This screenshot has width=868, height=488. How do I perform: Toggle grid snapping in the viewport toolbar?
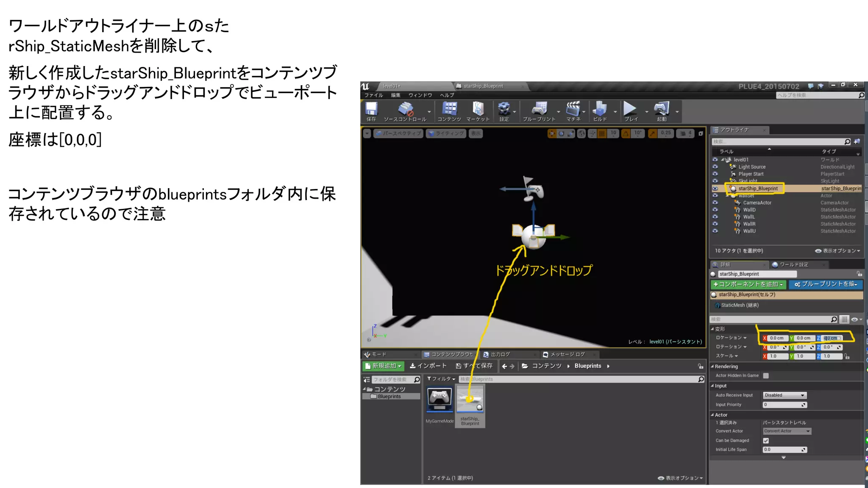tap(602, 133)
